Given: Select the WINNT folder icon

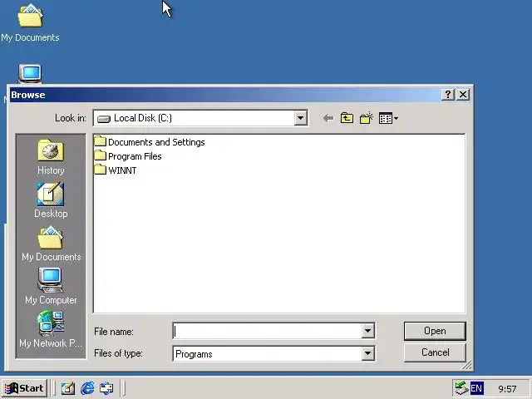Looking at the screenshot, I should (100, 170).
